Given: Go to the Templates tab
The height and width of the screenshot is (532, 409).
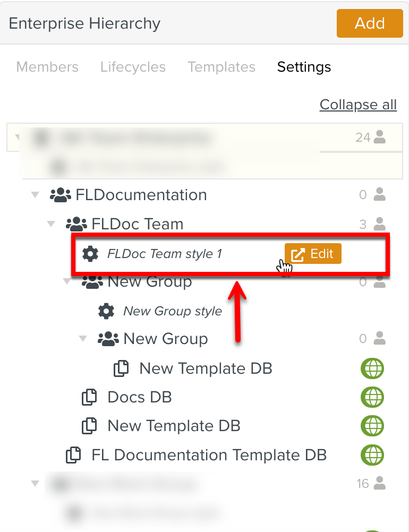Looking at the screenshot, I should (221, 67).
